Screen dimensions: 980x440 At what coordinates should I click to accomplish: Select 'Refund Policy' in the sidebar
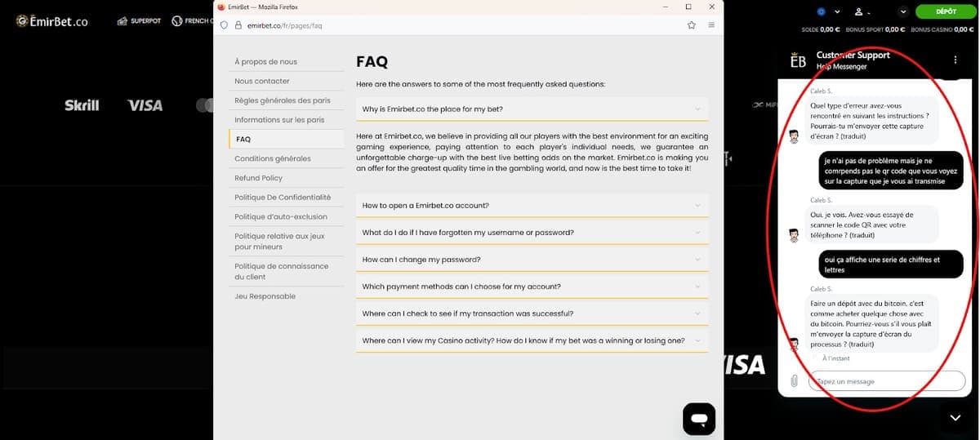point(258,178)
